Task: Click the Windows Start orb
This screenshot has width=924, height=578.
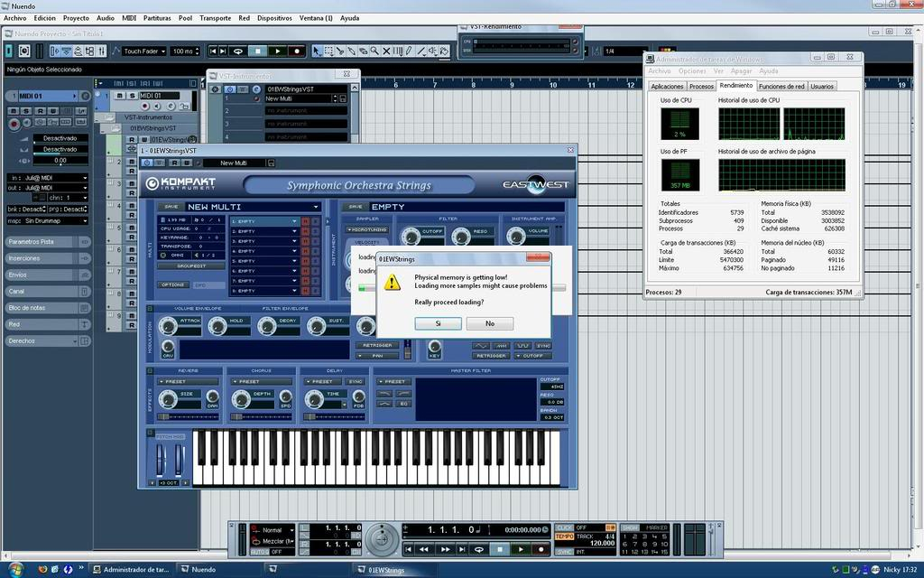Action: 15,569
